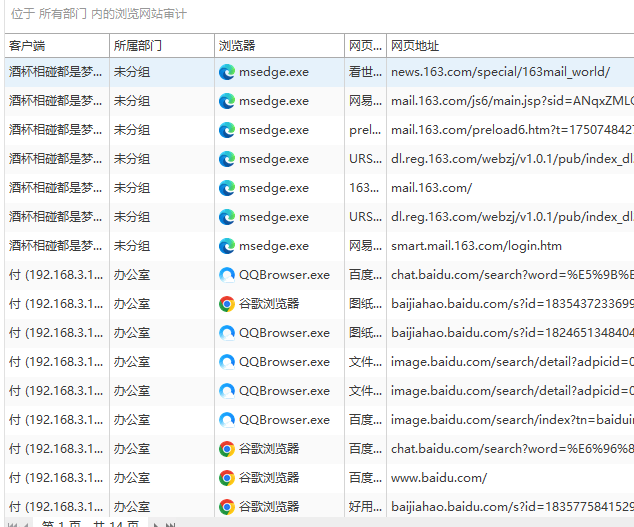Image resolution: width=634 pixels, height=527 pixels.
Task: Click Chrome icon in www.baidu.com/ row
Action: pos(226,478)
